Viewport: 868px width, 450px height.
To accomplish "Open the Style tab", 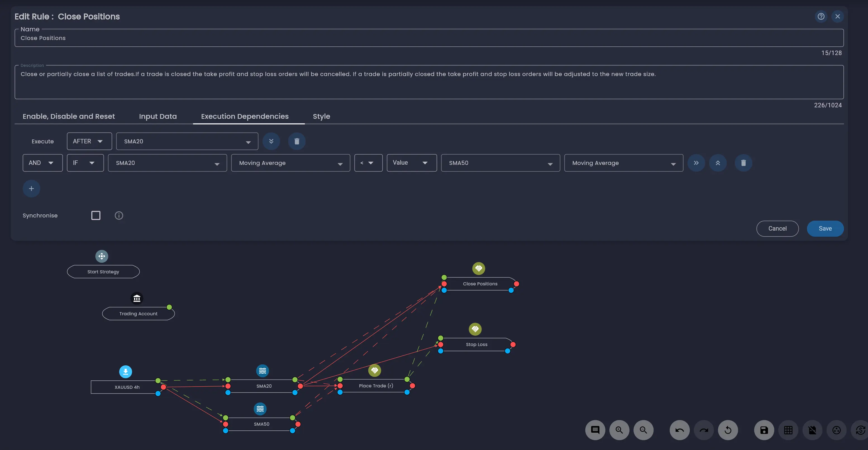I will (x=321, y=116).
